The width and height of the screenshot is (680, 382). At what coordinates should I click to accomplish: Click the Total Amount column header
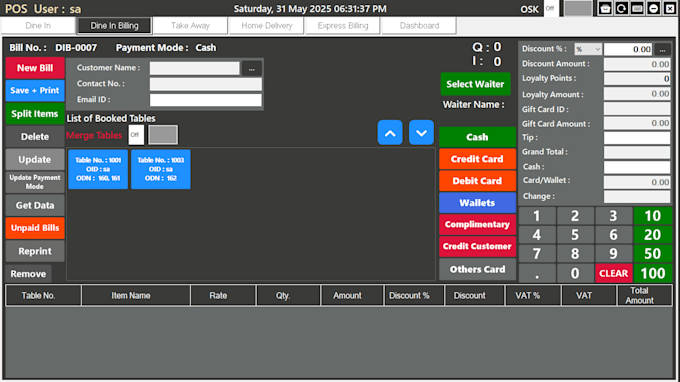(644, 296)
